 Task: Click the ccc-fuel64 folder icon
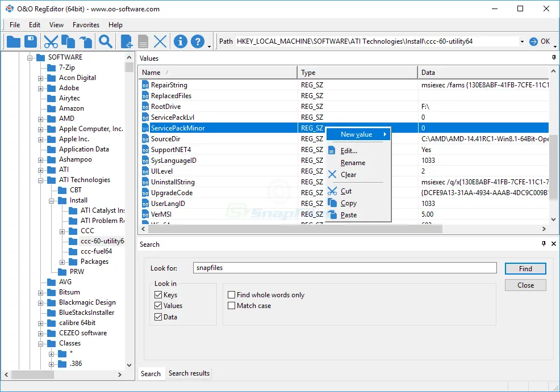coord(73,251)
